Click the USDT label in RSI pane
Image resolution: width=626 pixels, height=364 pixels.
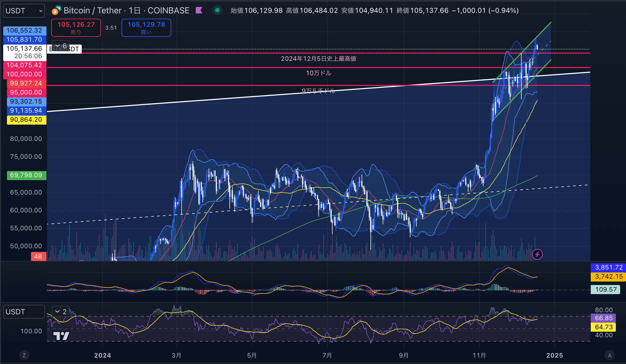(x=24, y=312)
